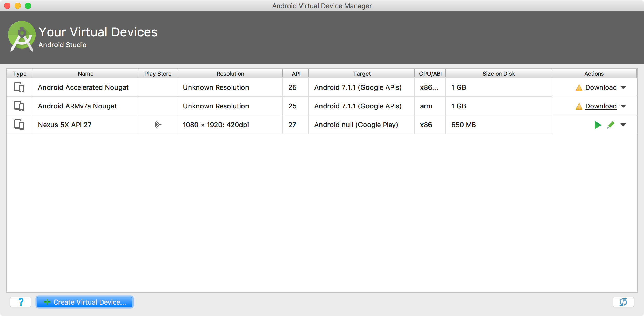
Task: Sort by the Resolution column header
Action: [x=230, y=74]
